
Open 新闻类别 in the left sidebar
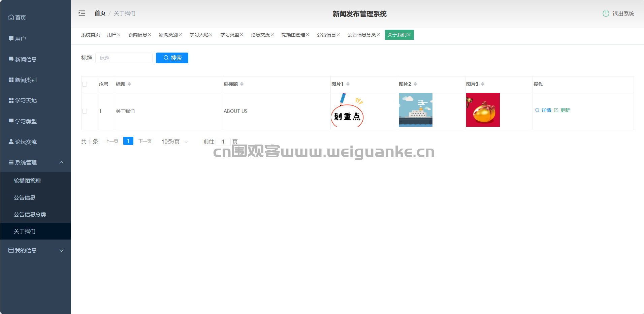pos(26,80)
